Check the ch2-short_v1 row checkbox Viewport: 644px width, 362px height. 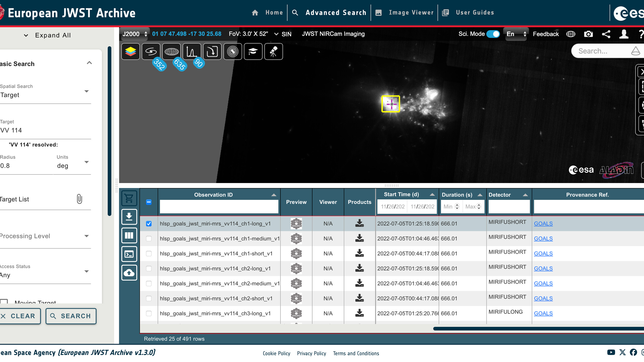tap(149, 298)
